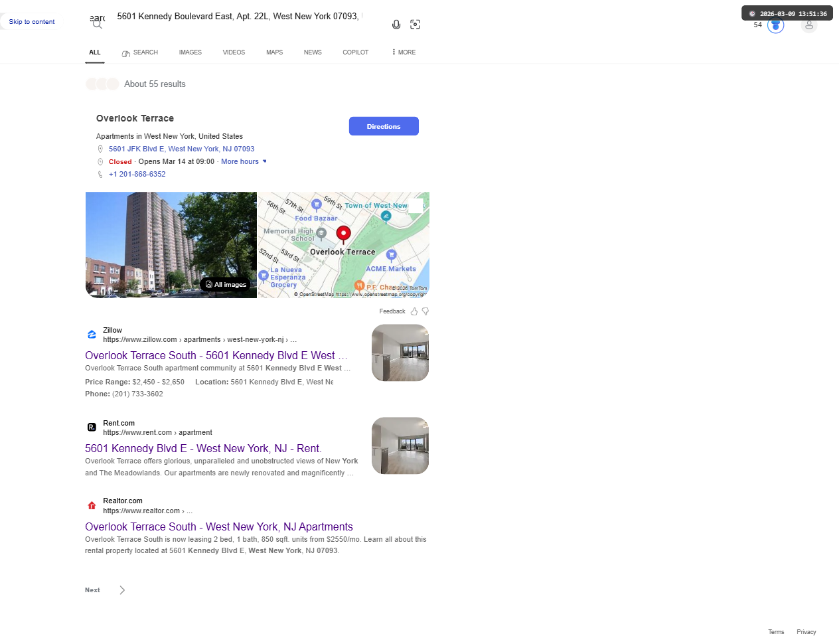Image resolution: width=839 pixels, height=644 pixels.
Task: Click the Memorial High School marker
Action: [x=321, y=233]
